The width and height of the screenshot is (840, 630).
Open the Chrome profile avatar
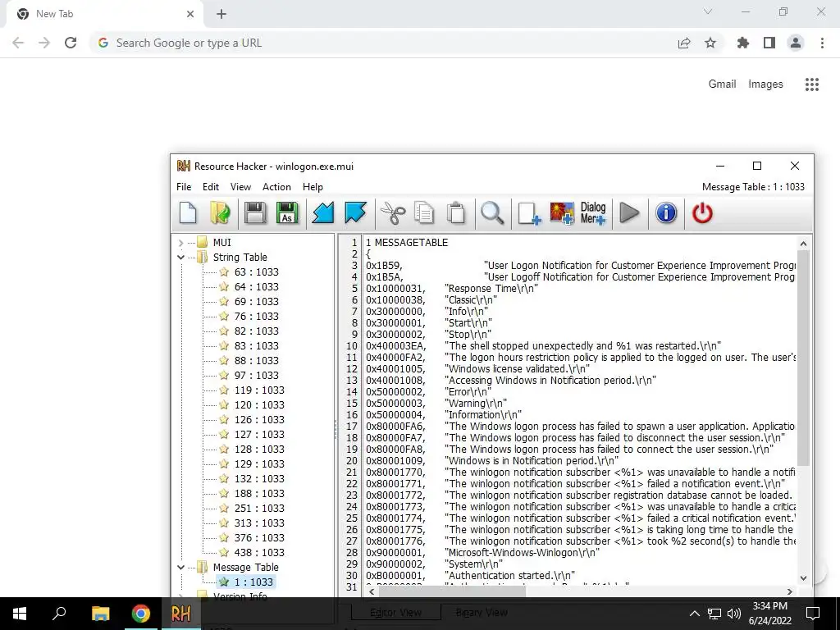796,43
